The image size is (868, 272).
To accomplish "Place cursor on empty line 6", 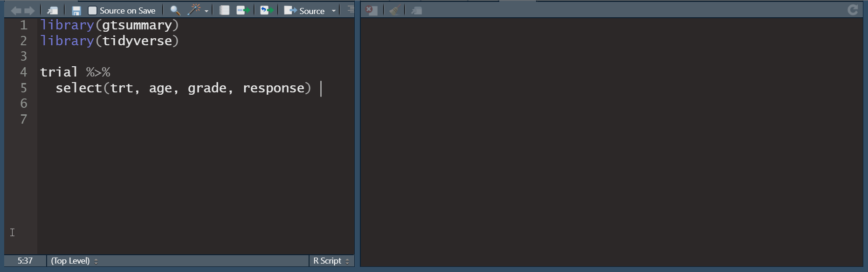I will 140,104.
